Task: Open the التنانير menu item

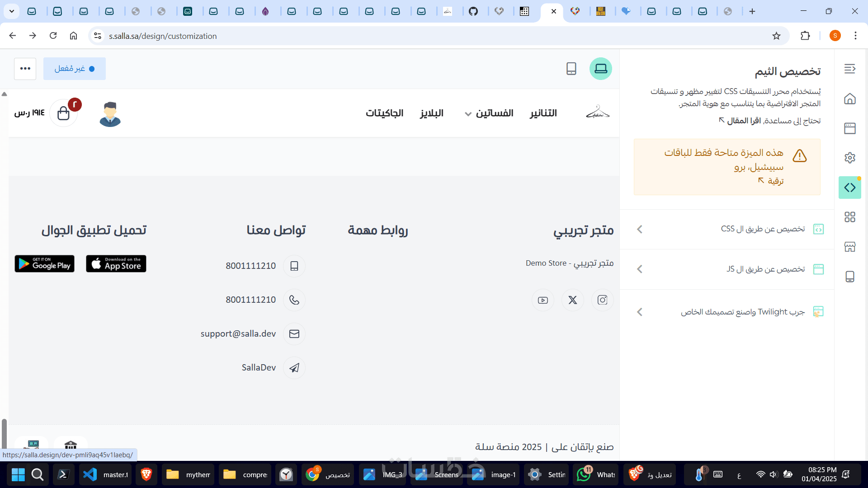Action: 543,113
